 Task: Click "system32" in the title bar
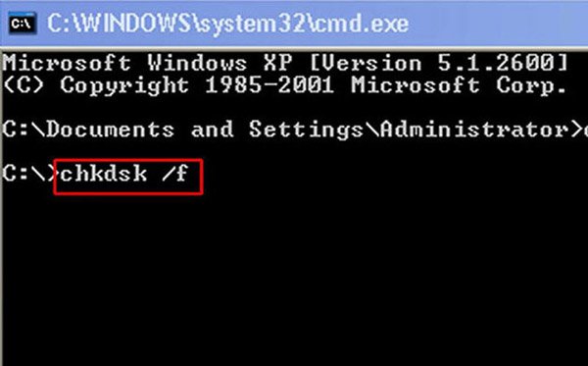[256, 25]
